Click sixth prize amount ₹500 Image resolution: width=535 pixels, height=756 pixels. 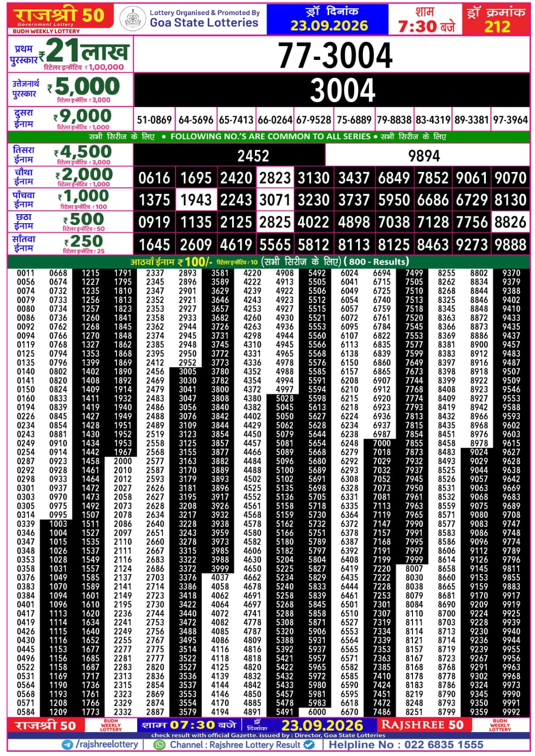tap(84, 219)
